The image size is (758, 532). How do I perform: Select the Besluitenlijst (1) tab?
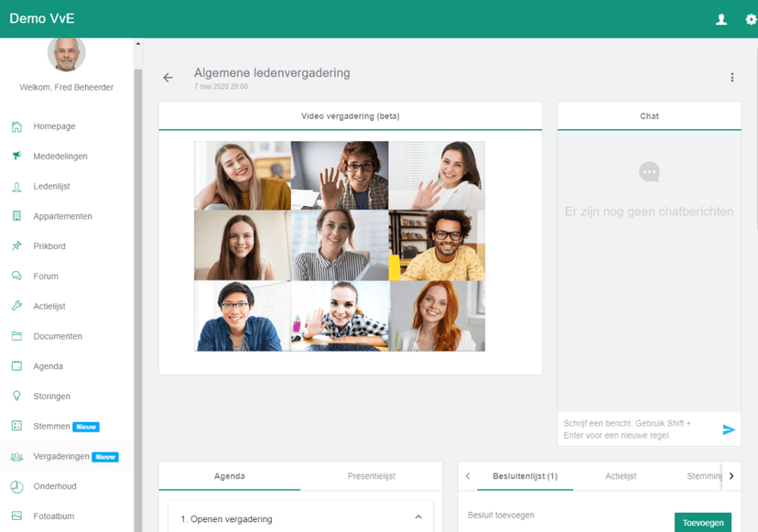pos(525,476)
